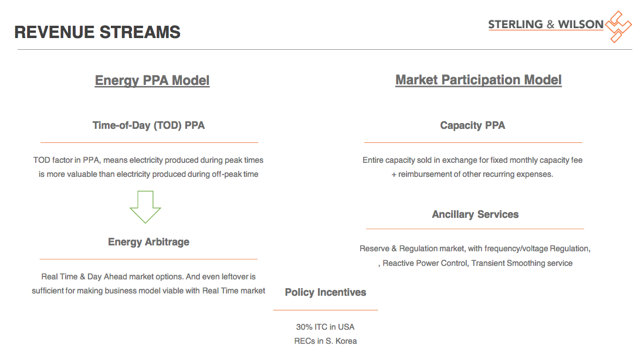Screen dimensions: 644x352
Task: Click the STERLING & WILSON company name text
Action: coord(545,24)
